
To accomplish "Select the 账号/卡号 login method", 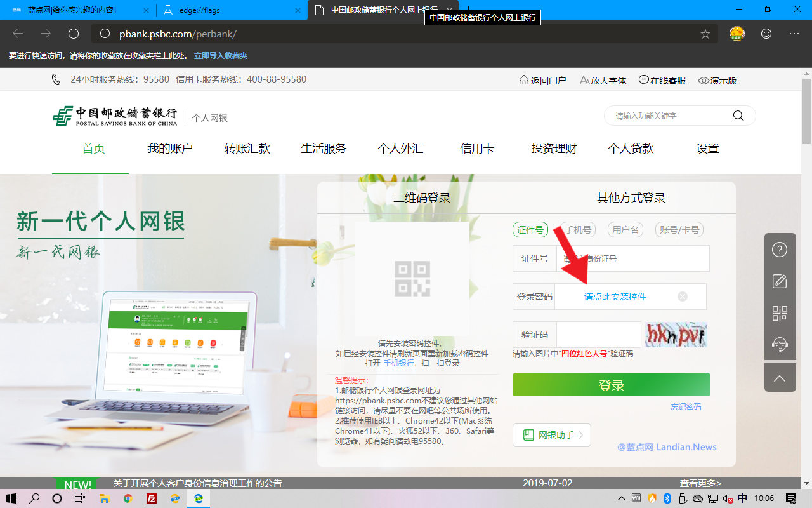I will (679, 230).
